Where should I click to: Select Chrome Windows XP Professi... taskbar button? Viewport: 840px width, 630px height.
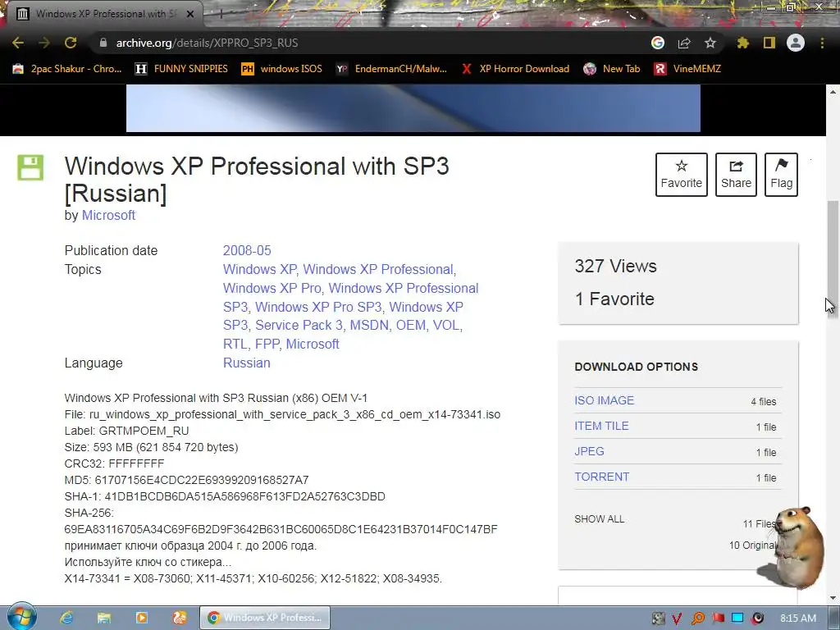click(265, 618)
